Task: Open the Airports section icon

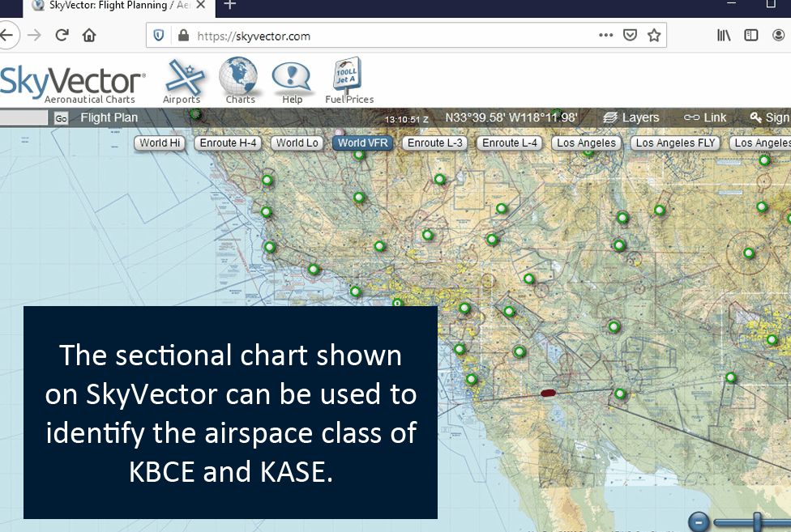Action: coord(182,82)
